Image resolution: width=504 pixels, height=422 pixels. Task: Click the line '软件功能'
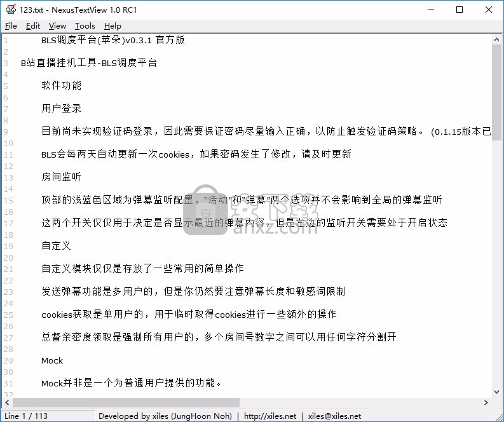click(62, 86)
